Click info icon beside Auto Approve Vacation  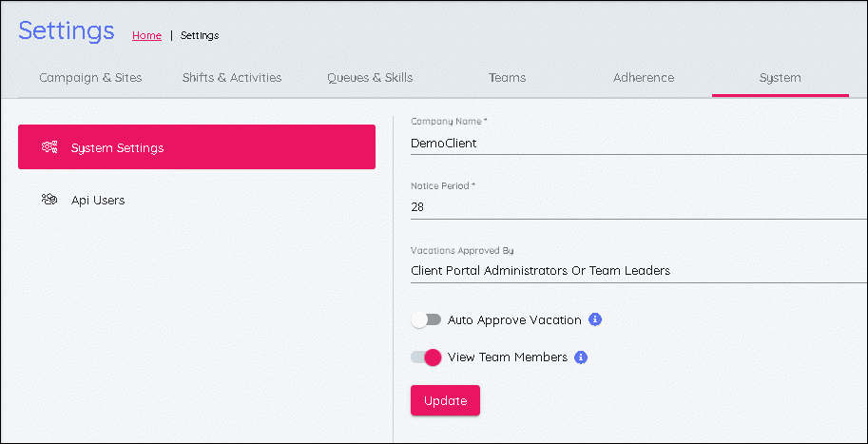pos(595,319)
